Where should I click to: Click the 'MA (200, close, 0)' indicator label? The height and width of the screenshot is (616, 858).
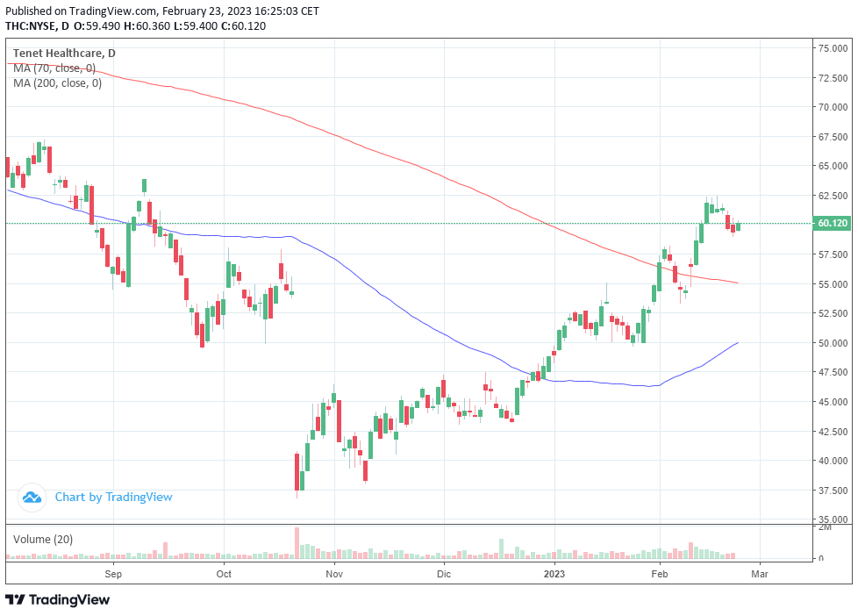pyautogui.click(x=57, y=83)
